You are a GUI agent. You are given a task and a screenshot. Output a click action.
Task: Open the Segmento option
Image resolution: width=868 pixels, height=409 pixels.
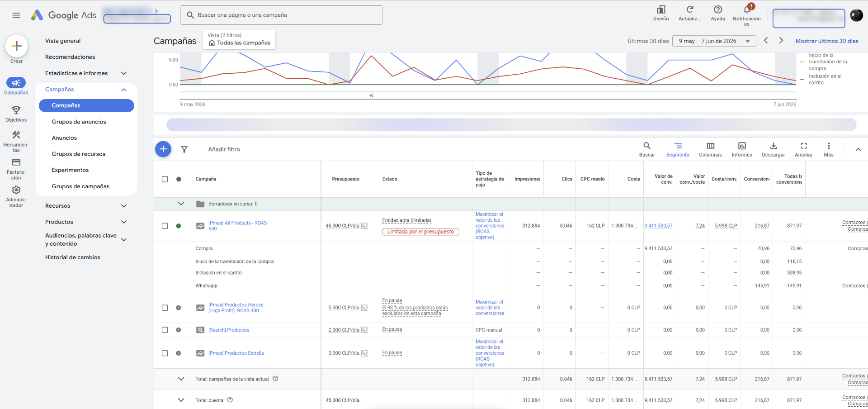click(678, 149)
